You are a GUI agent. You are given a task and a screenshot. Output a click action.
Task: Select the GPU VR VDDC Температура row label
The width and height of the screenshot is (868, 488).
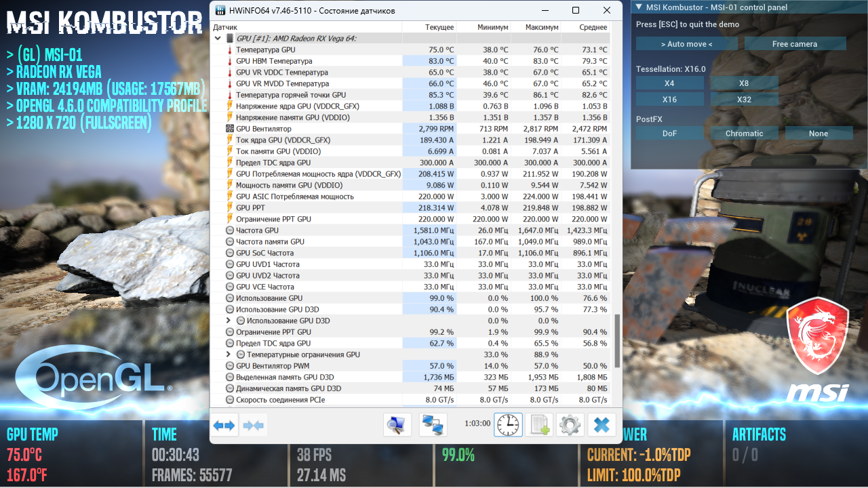tap(281, 73)
